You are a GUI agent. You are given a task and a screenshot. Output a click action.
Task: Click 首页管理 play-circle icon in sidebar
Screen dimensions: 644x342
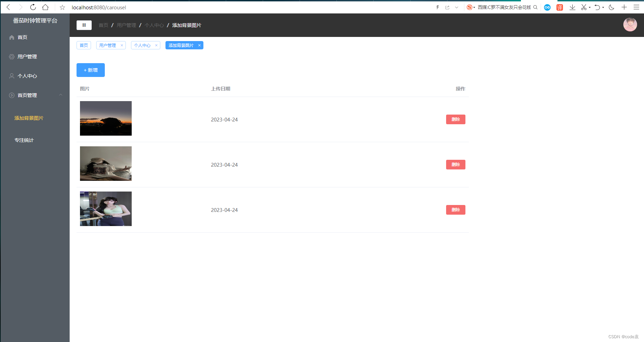coord(12,95)
